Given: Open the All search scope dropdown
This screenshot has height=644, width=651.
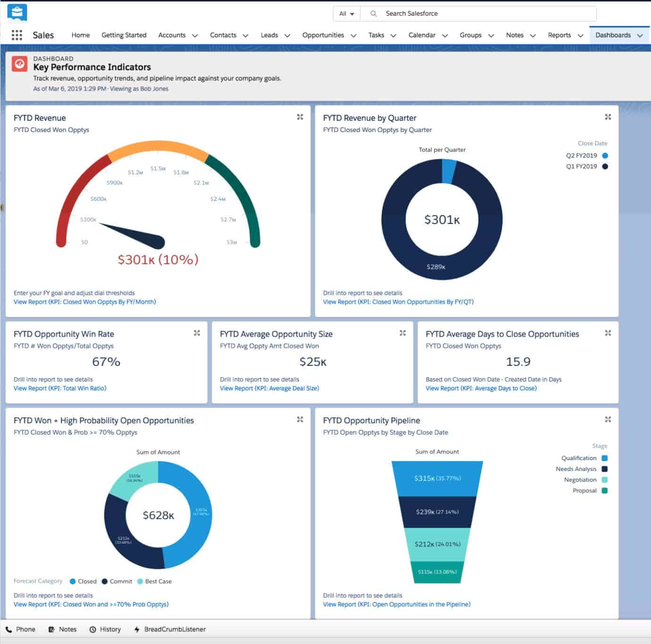Looking at the screenshot, I should [346, 14].
